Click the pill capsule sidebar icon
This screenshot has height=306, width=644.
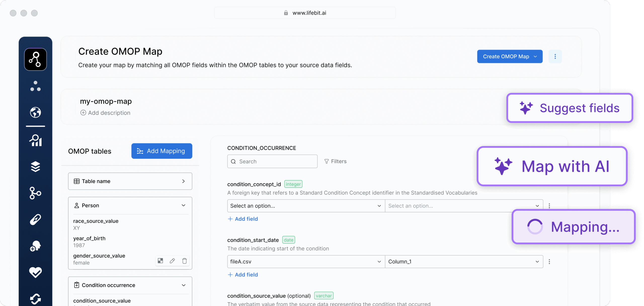35,220
